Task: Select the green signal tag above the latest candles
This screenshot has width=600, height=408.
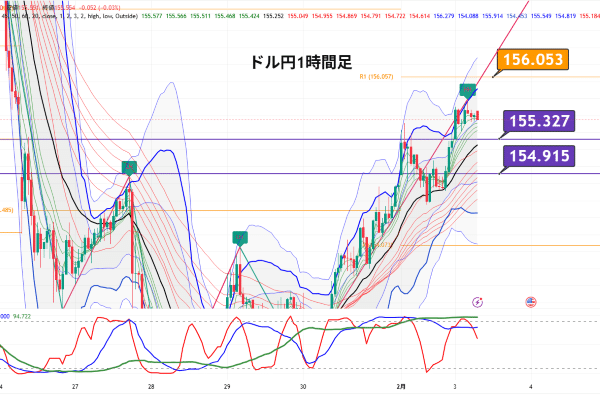Action: 467,90
